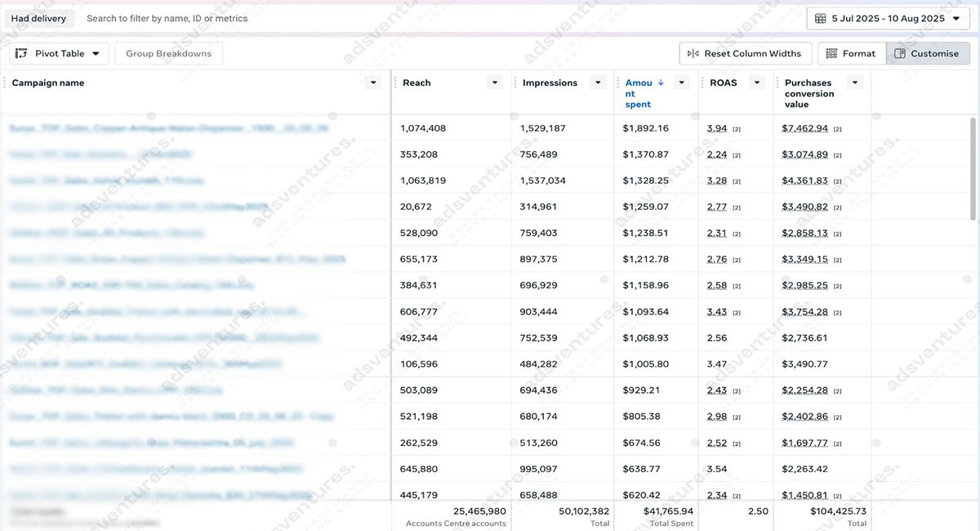Click the footnote marker beside ROAS 3.94
Screen dimensions: 980x531
(x=736, y=129)
